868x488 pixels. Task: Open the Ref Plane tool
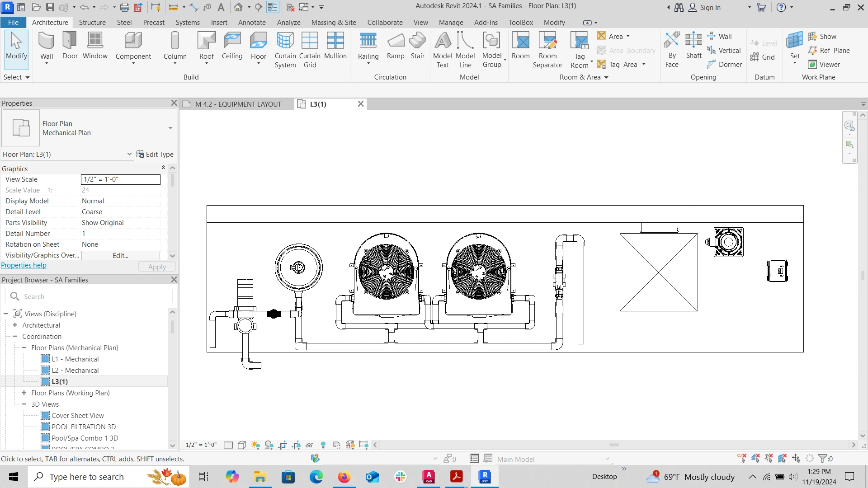(x=829, y=51)
